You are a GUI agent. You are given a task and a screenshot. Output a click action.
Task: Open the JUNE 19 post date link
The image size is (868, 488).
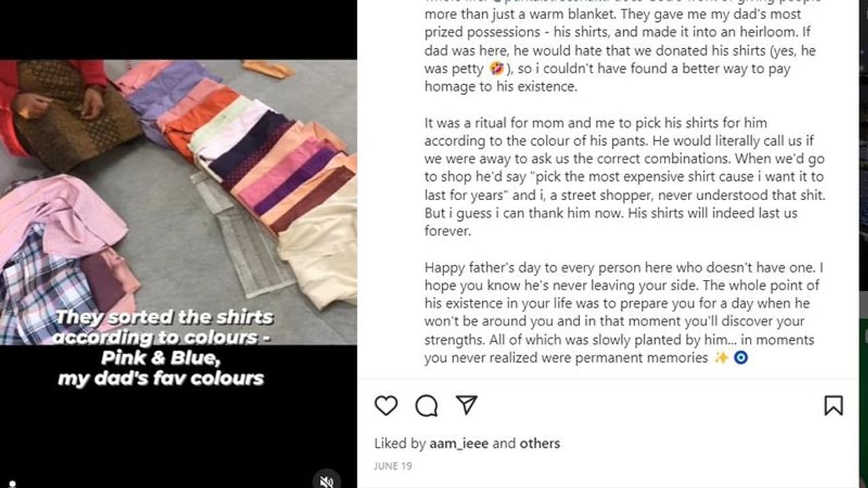(393, 466)
